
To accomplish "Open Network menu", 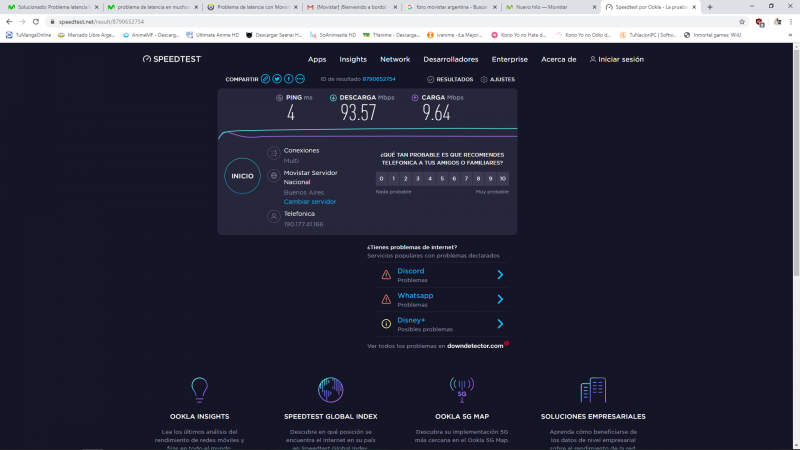I will pyautogui.click(x=395, y=60).
